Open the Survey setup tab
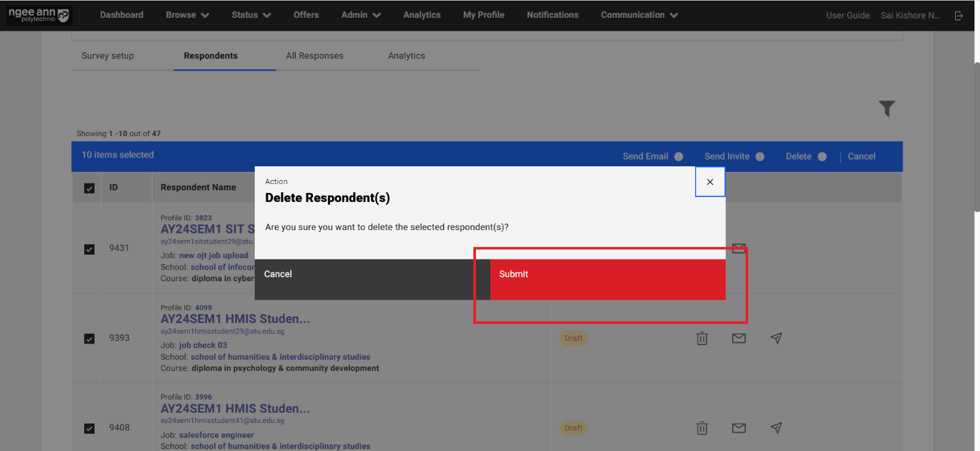980x451 pixels. 108,56
